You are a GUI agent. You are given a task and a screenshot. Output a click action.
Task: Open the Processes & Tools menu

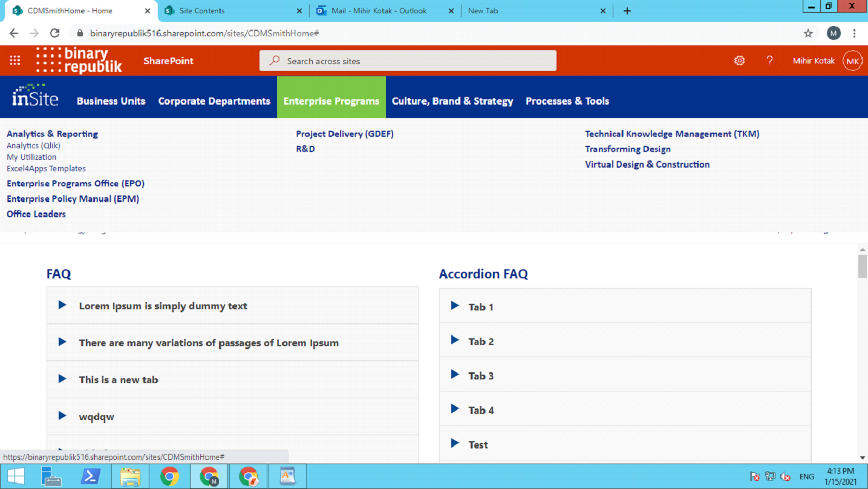(x=567, y=101)
